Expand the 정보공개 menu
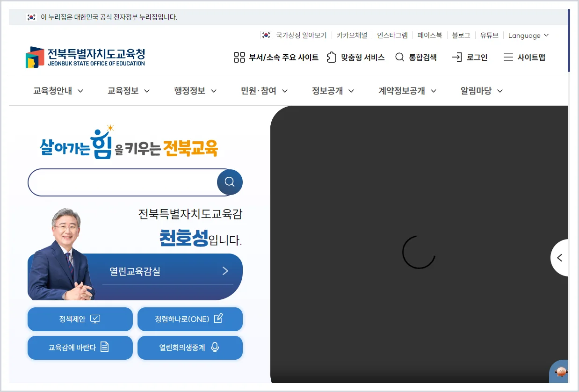The image size is (579, 392). tap(333, 91)
